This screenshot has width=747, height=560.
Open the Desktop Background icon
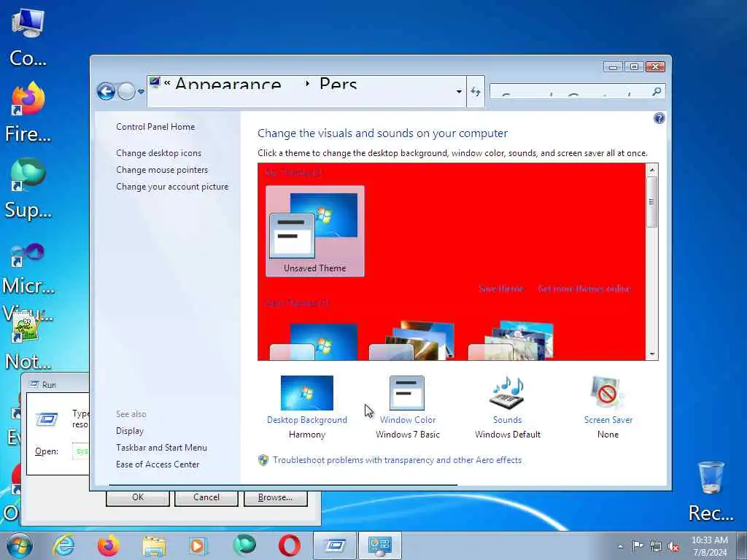tap(307, 393)
